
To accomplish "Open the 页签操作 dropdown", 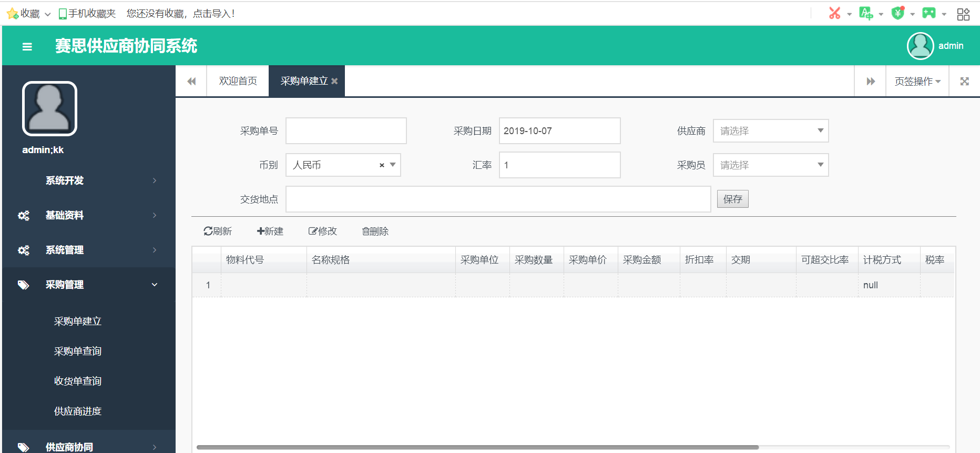I will point(917,81).
